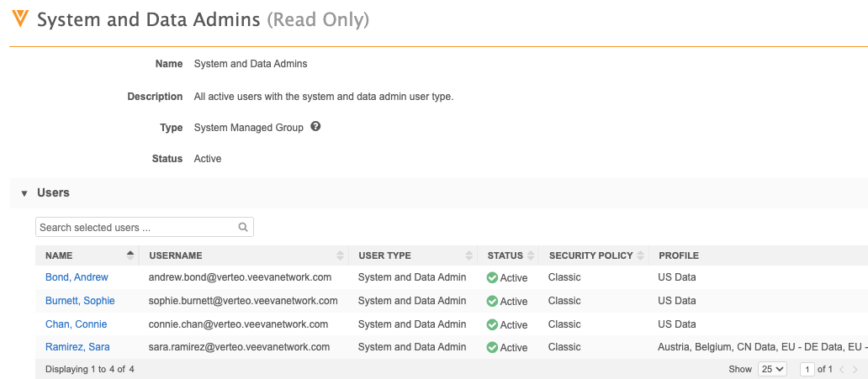Screen dimensions: 868x379
Task: Focus the Search selected users field
Action: tap(135, 227)
